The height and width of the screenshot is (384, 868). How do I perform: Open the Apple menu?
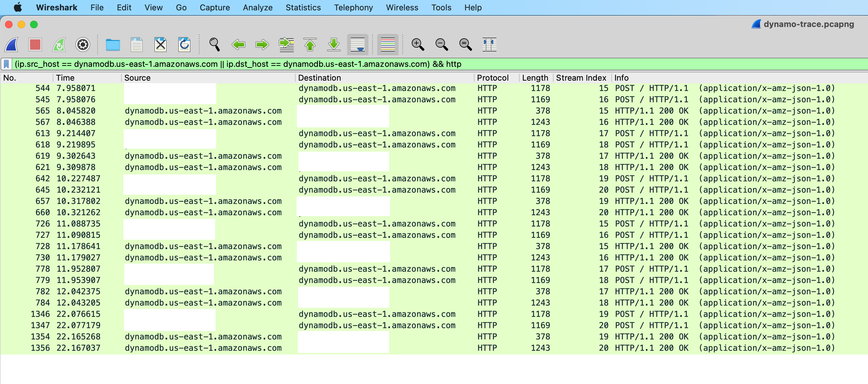pos(18,8)
